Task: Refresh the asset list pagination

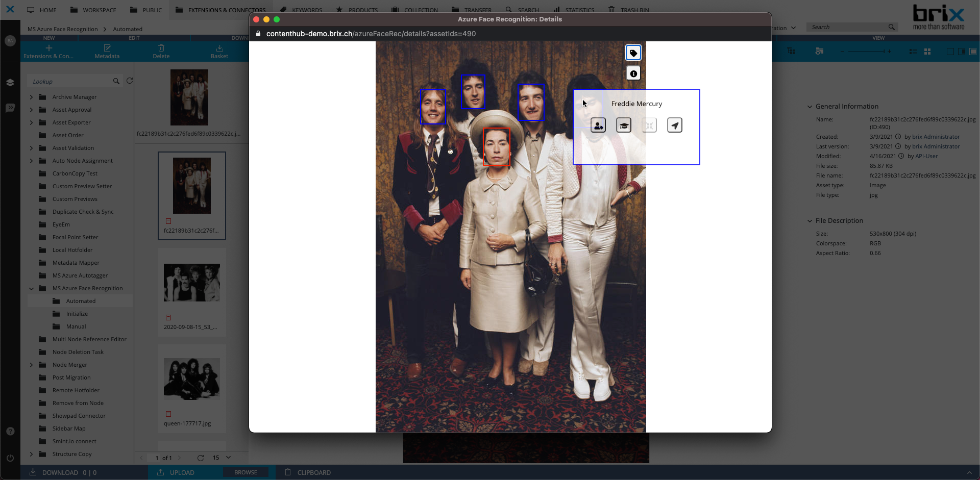Action: tap(201, 458)
